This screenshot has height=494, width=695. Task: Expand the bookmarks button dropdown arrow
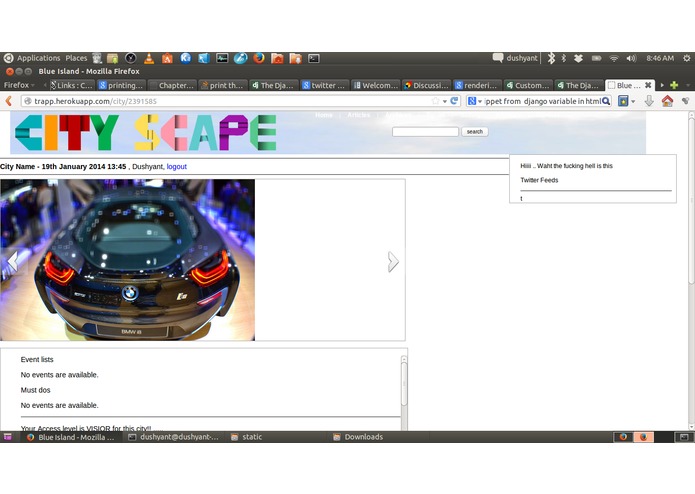tap(633, 101)
